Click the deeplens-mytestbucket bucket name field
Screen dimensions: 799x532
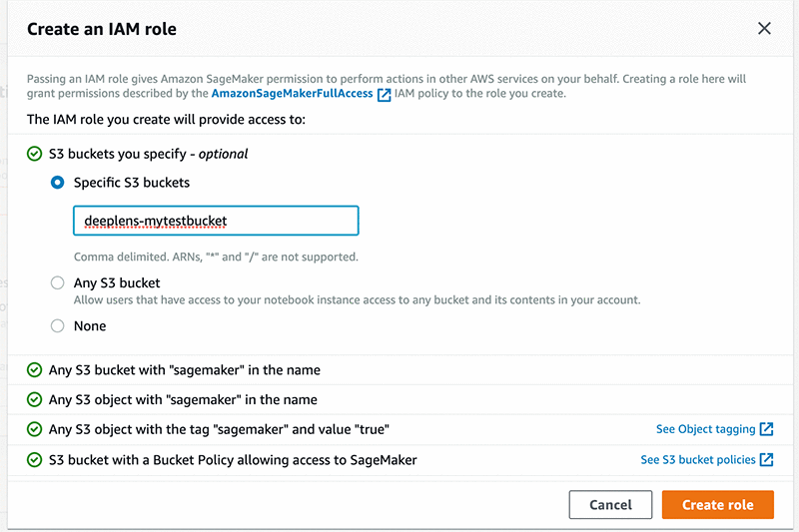tap(215, 221)
